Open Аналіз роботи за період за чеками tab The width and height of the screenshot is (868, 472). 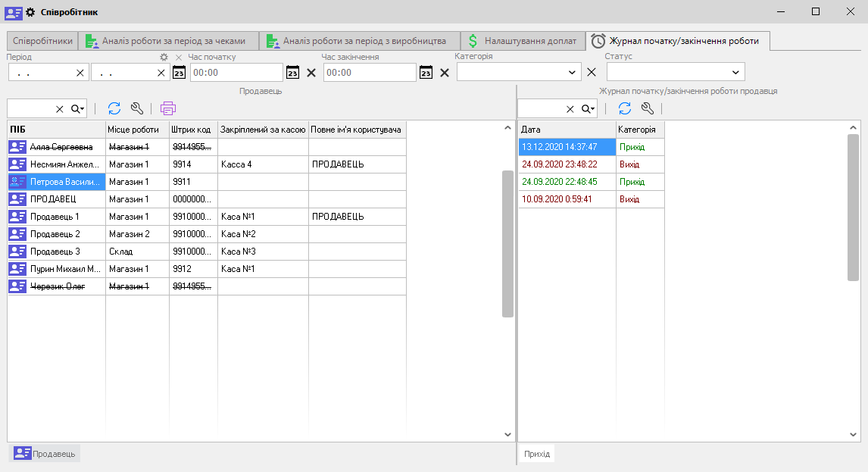pos(167,41)
